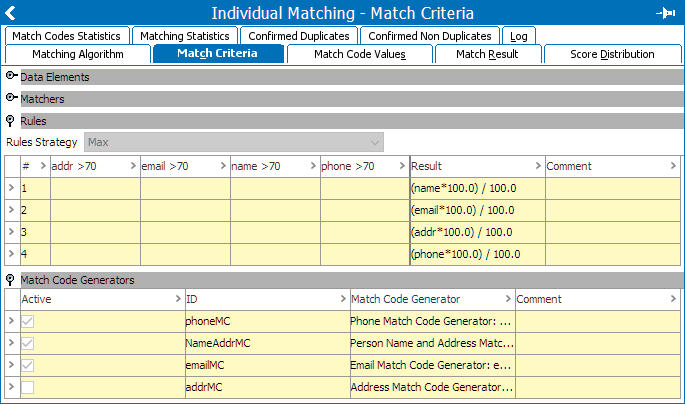Expand the Matchers section

[11, 99]
